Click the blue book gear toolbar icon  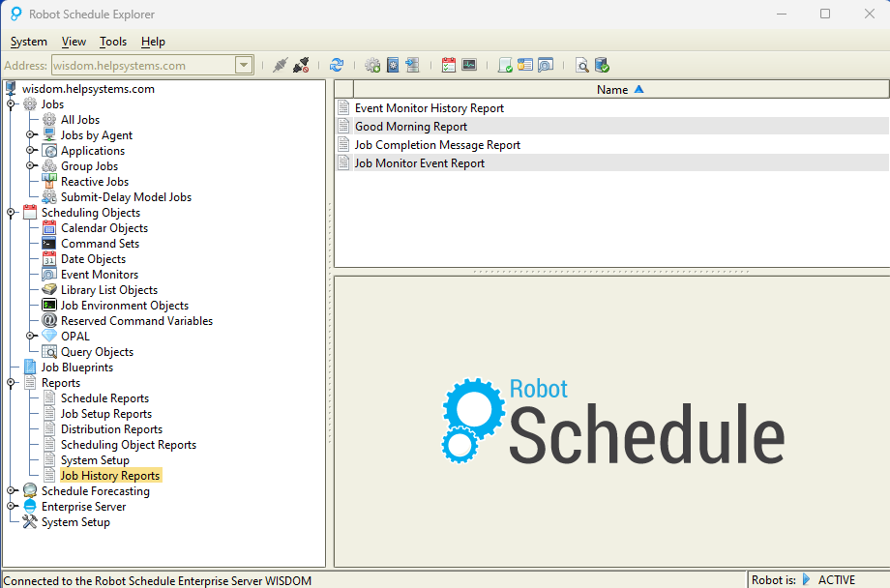pyautogui.click(x=393, y=65)
